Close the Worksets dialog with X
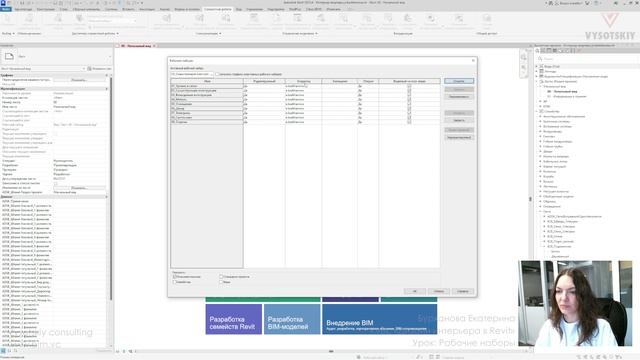The height and width of the screenshot is (360, 640). point(473,60)
